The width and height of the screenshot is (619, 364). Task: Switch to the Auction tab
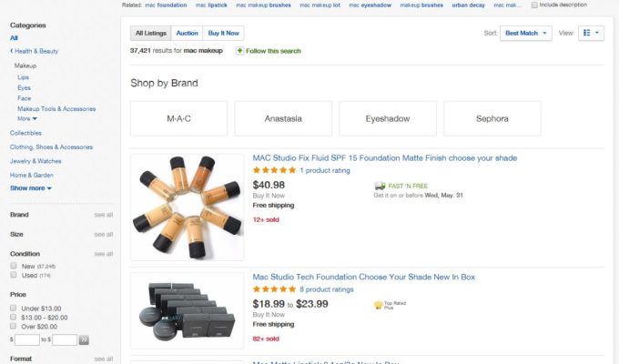pos(187,33)
